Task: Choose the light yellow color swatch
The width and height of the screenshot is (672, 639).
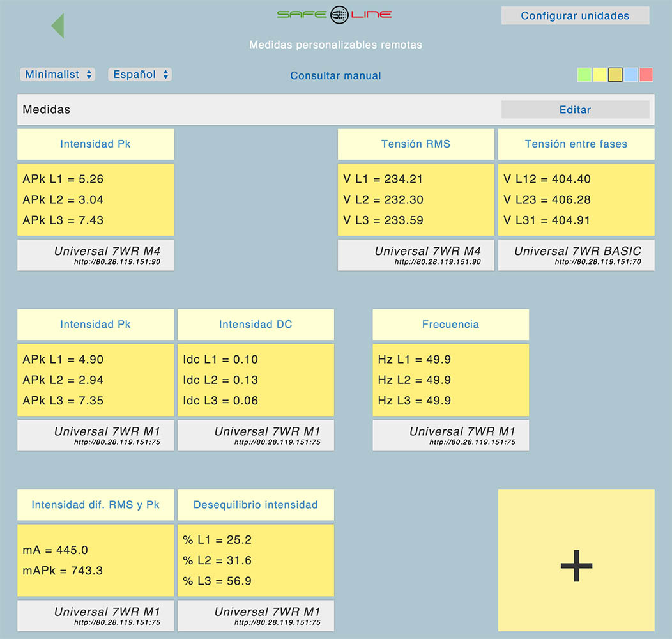Action: (x=600, y=75)
